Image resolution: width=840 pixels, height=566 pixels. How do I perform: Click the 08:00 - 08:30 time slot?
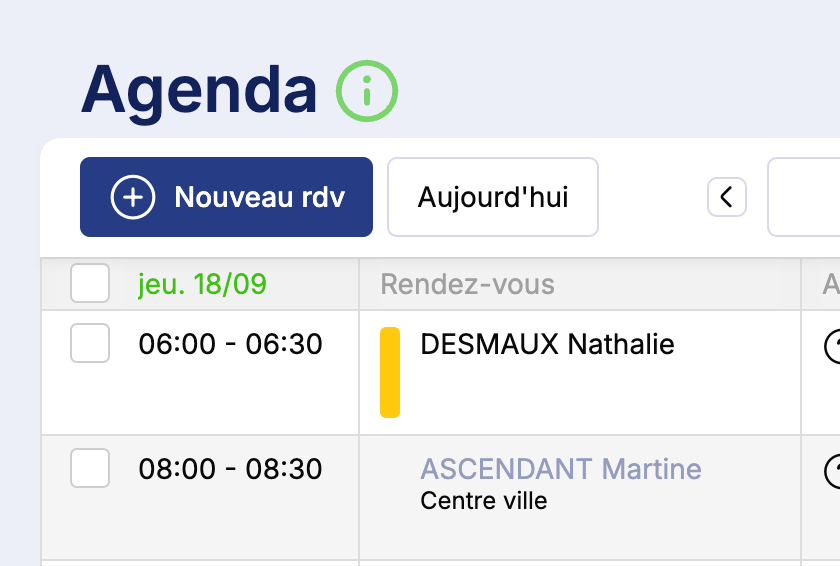(x=230, y=469)
